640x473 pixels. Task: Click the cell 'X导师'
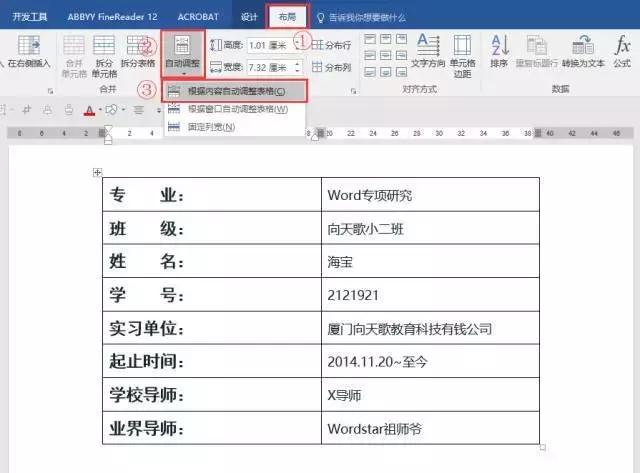click(430, 395)
